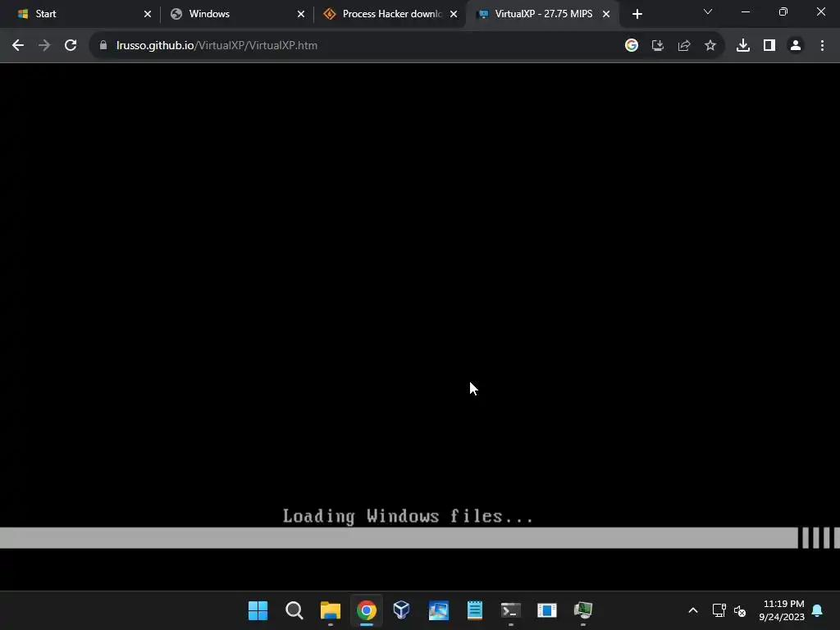Open the blue window app in taskbar

(547, 610)
